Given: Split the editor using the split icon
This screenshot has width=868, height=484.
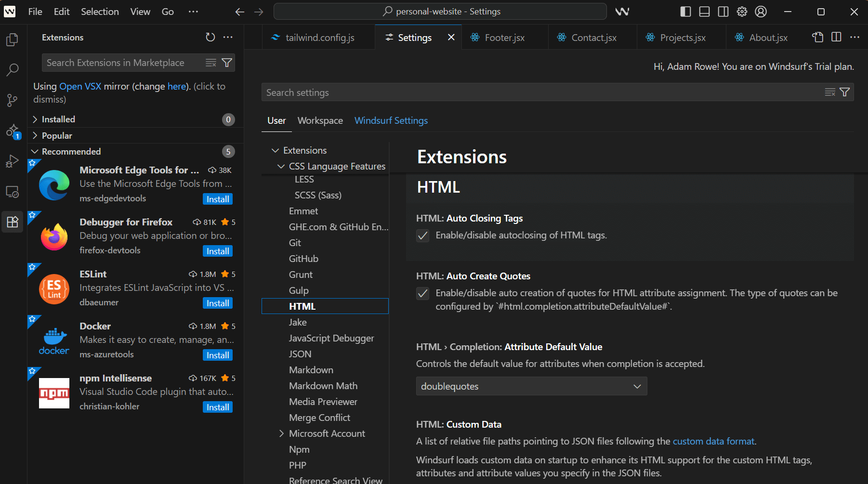Looking at the screenshot, I should pyautogui.click(x=837, y=37).
